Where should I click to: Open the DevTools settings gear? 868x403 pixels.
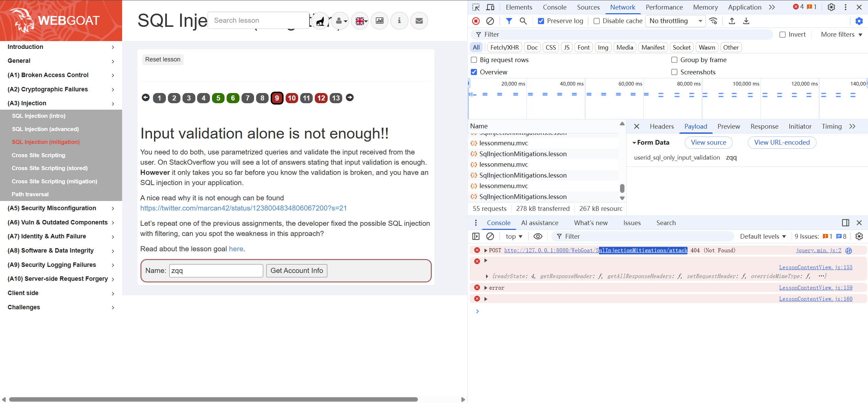coord(831,7)
